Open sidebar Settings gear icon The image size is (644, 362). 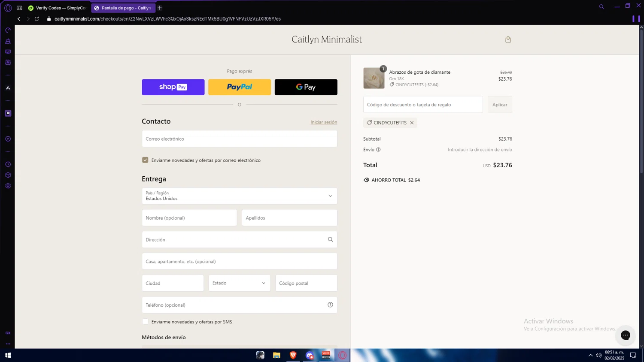(8, 186)
